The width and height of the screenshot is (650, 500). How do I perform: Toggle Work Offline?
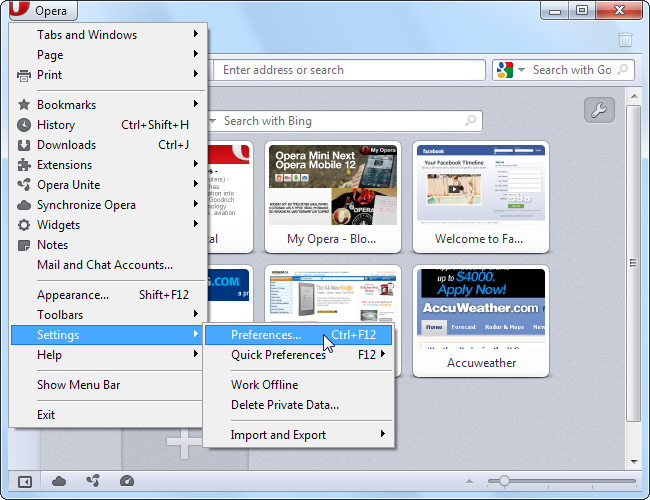[x=298, y=385]
